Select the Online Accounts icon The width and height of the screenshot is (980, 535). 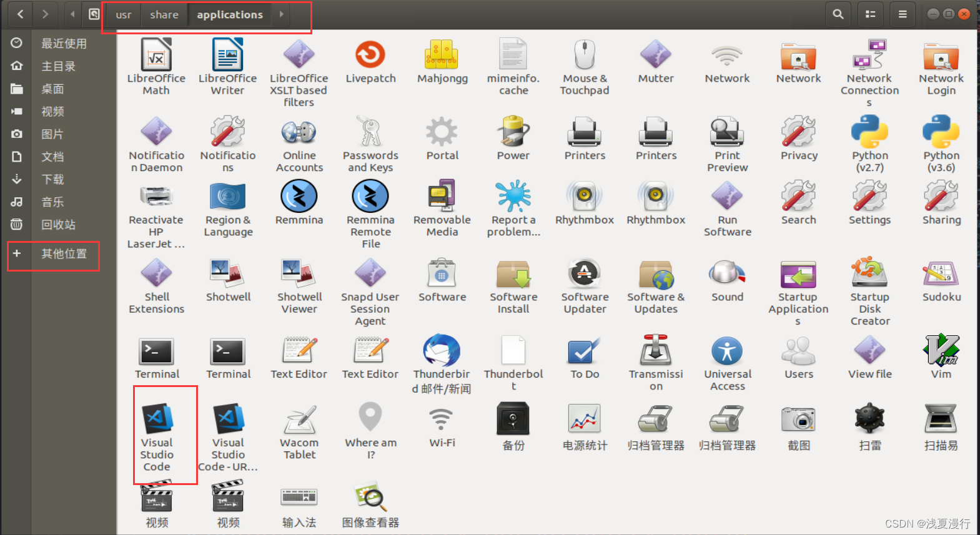pos(299,132)
